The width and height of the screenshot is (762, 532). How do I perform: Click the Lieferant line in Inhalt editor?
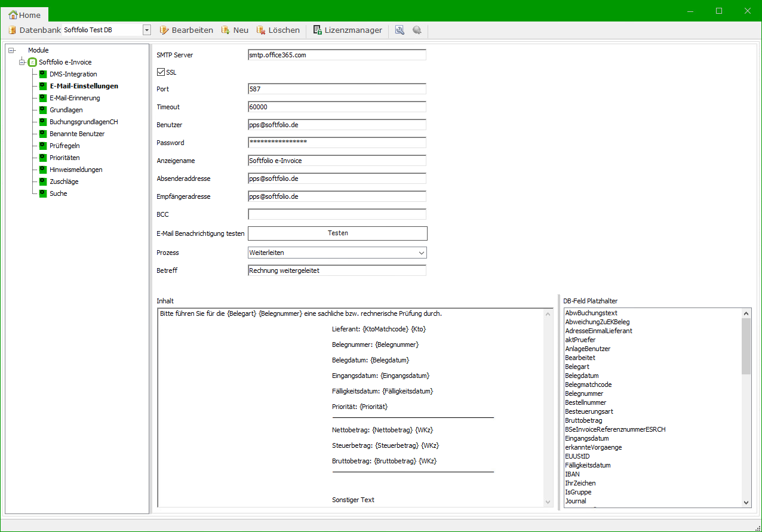click(379, 329)
